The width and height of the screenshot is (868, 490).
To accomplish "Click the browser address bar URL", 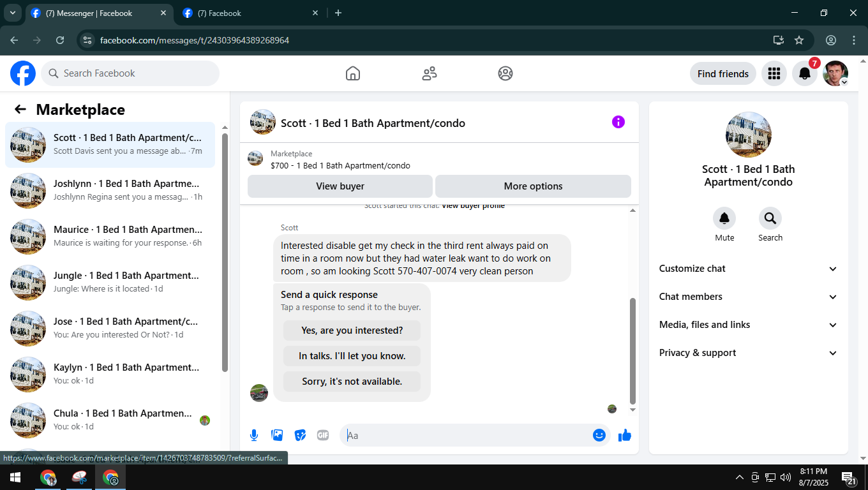I will (x=195, y=40).
